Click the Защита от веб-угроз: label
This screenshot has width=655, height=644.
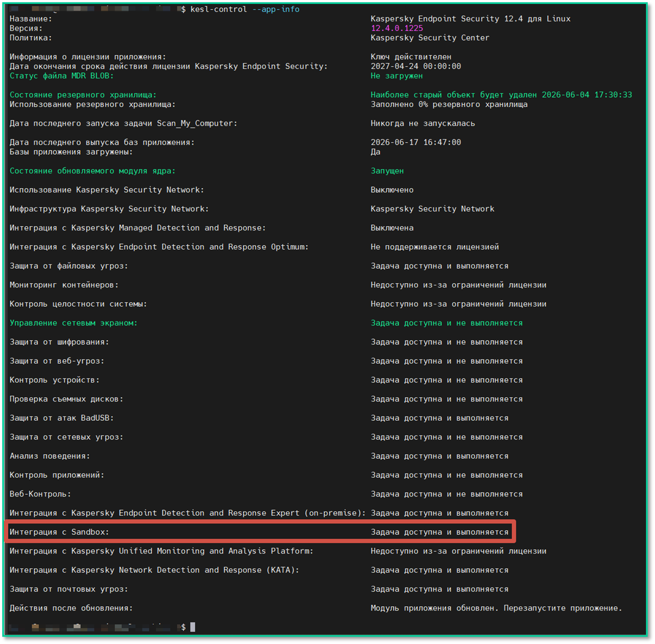click(57, 361)
